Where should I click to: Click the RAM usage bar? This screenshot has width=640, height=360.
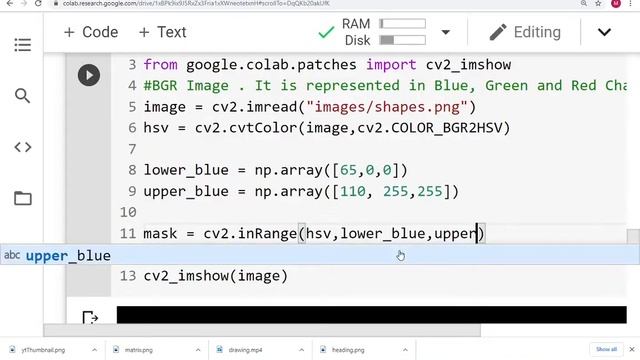tap(402, 24)
